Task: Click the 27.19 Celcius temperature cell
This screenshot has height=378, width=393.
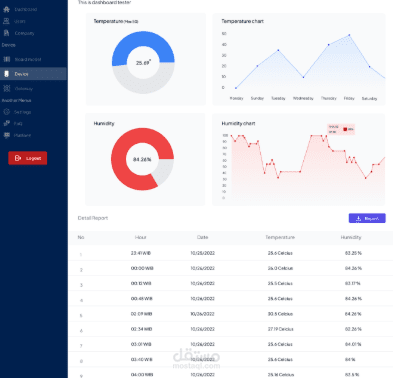Action: coord(281,329)
